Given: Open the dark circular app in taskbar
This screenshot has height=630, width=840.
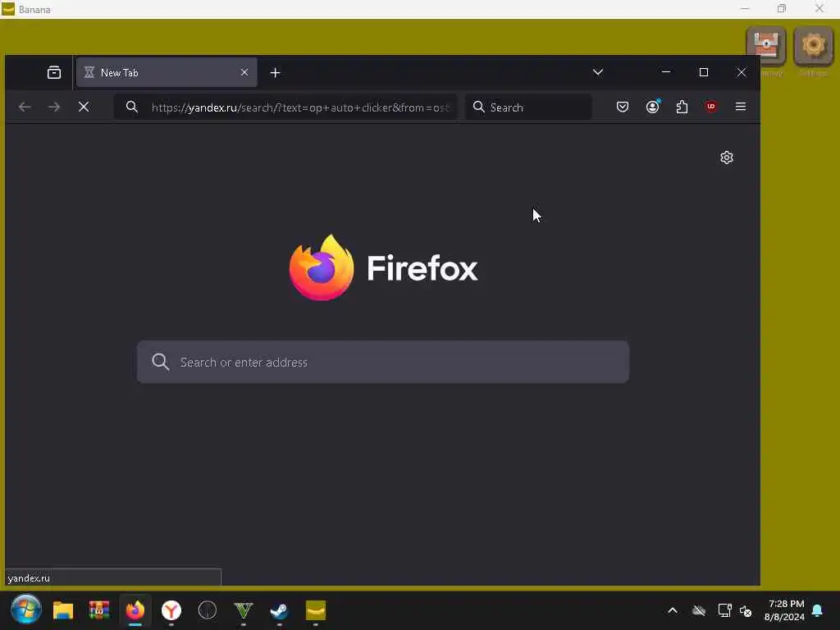Looking at the screenshot, I should click(x=208, y=610).
